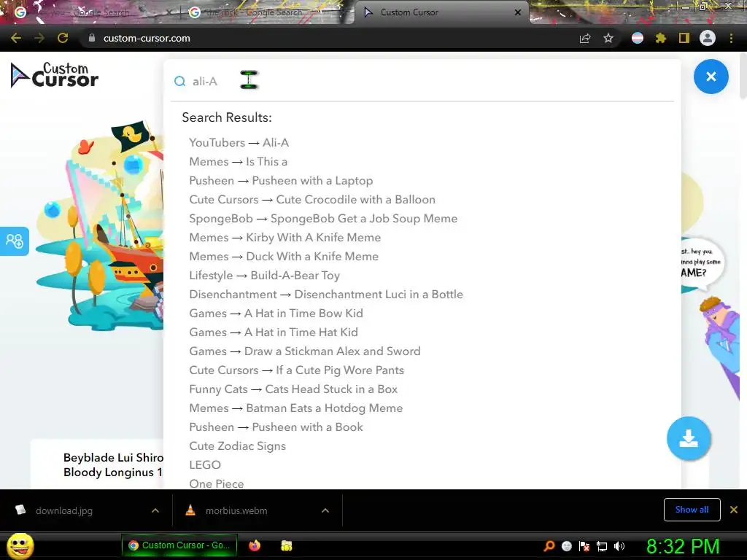Open the LEGO collection result

pyautogui.click(x=205, y=464)
